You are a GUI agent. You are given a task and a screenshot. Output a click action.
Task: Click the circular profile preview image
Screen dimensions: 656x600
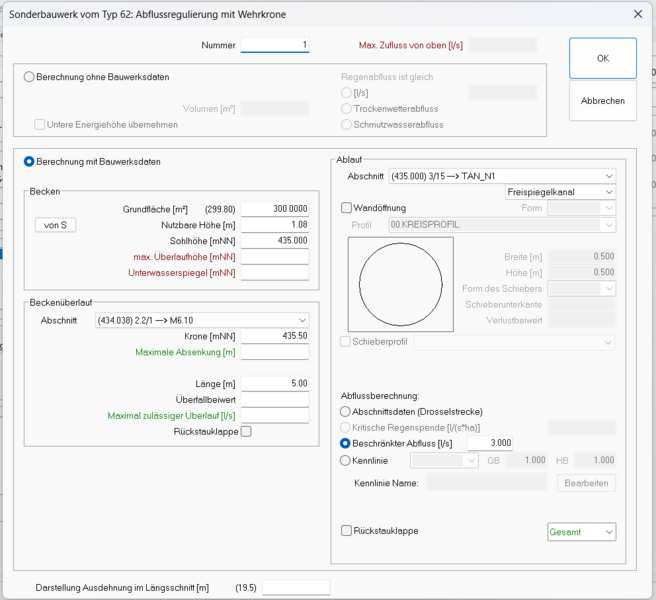click(401, 285)
